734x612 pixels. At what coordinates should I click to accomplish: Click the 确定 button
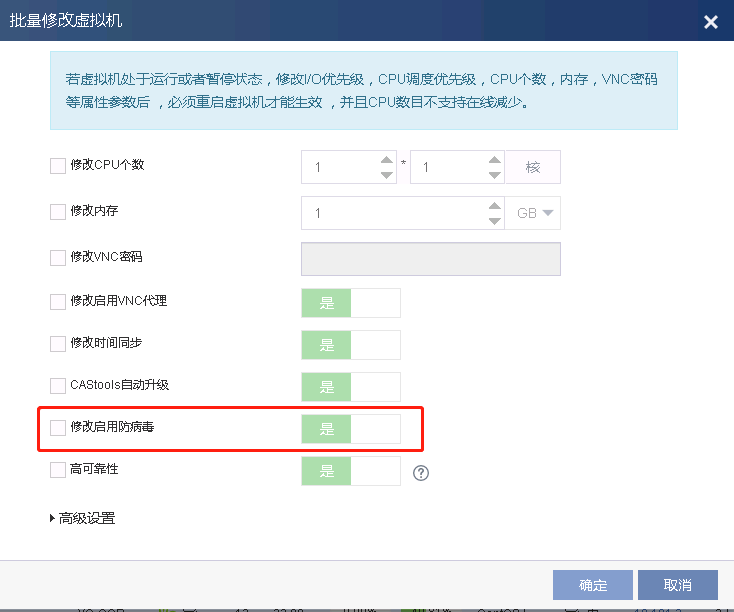pos(593,585)
